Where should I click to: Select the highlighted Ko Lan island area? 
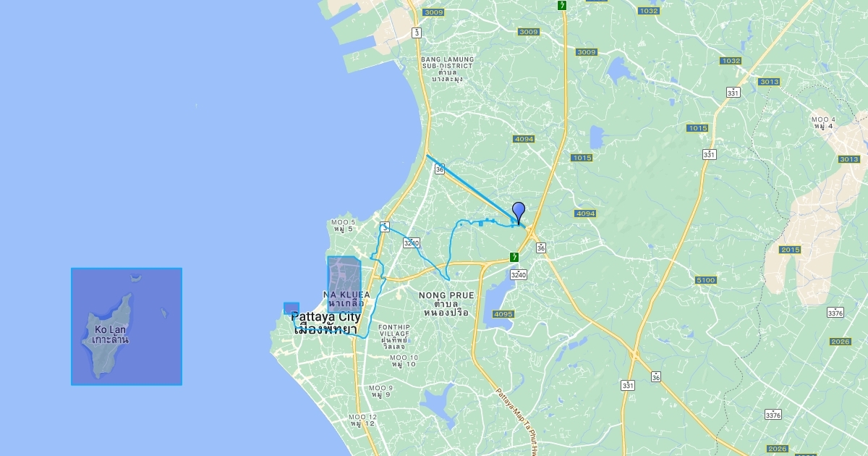tap(127, 326)
